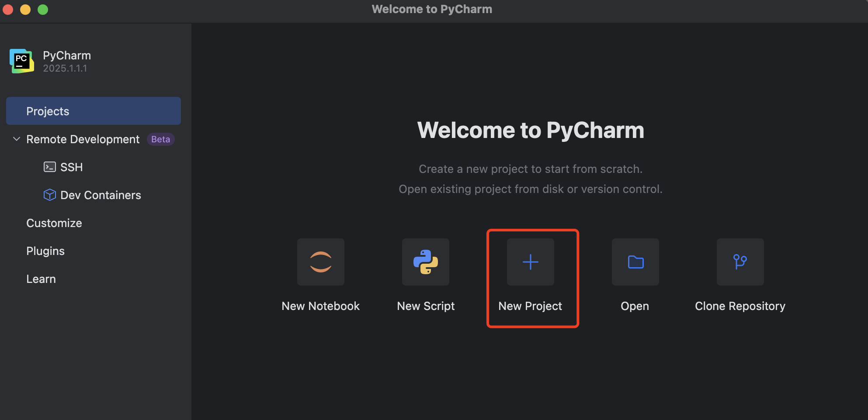Open the Learn section
The height and width of the screenshot is (420, 868).
pos(41,279)
